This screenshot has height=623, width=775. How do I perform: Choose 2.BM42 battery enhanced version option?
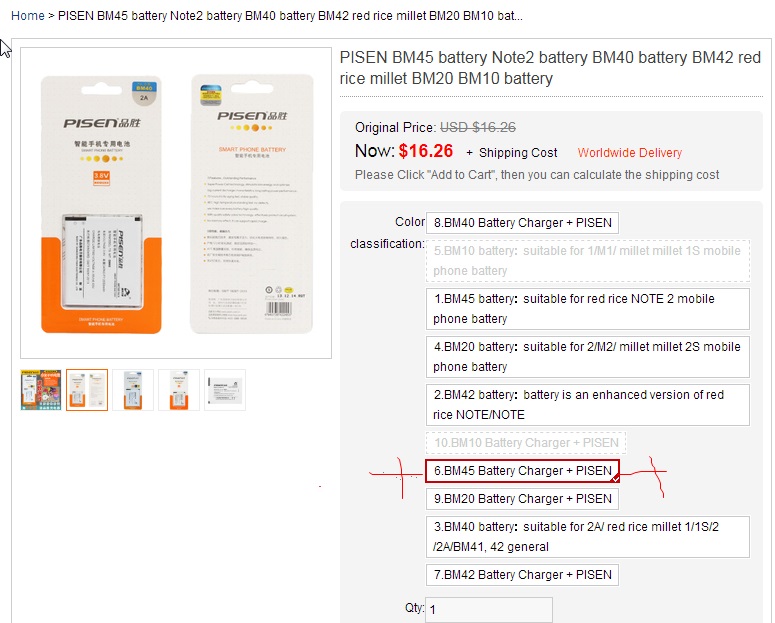[588, 405]
